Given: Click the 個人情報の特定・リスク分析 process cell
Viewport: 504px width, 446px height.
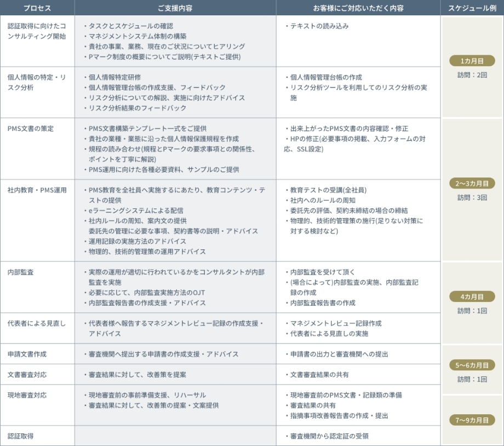Looking at the screenshot, I should [x=37, y=82].
